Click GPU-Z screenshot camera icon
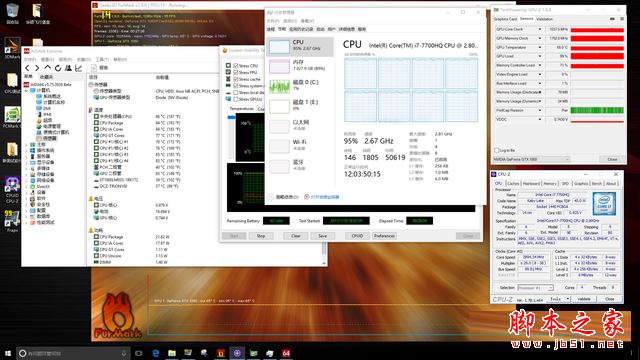The image size is (640, 360). click(612, 19)
